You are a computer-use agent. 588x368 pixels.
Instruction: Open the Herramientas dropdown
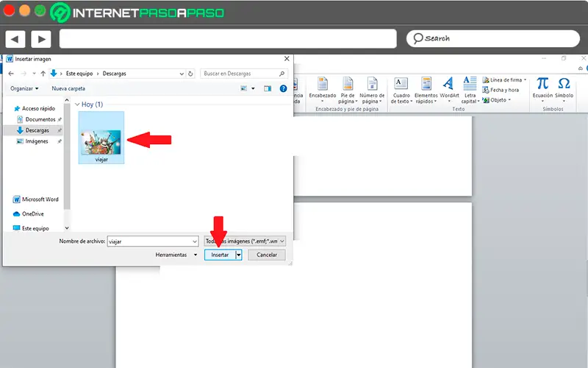pos(176,255)
